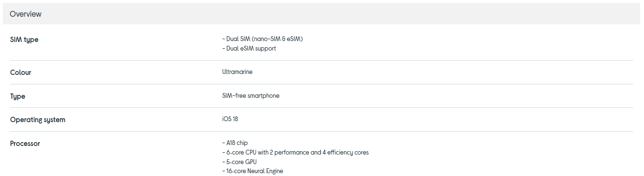Click the Ultramarine colour value
644x176 pixels.
click(237, 72)
